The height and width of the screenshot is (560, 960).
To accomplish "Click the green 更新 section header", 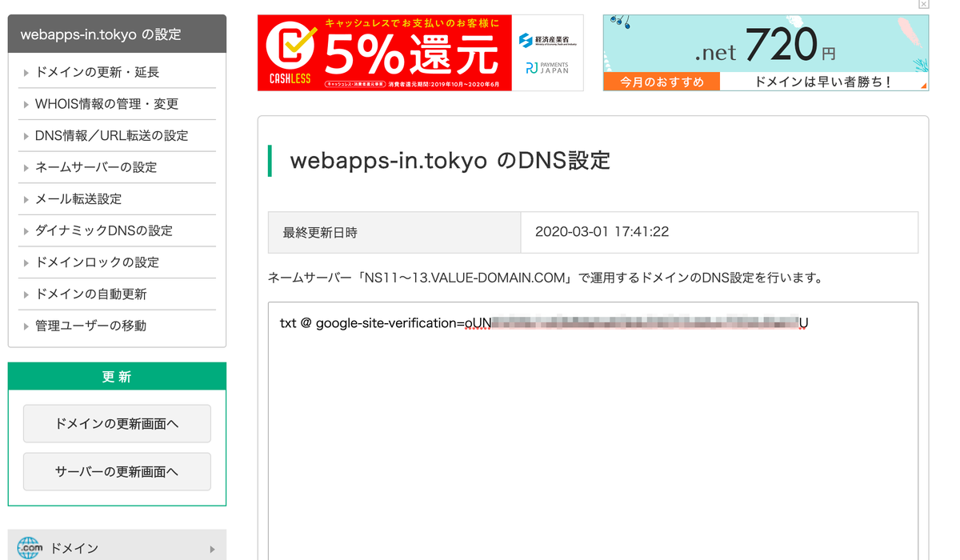I will coord(117,377).
